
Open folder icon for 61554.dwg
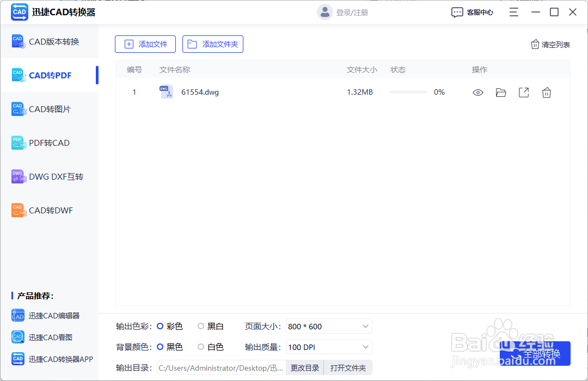click(x=501, y=93)
